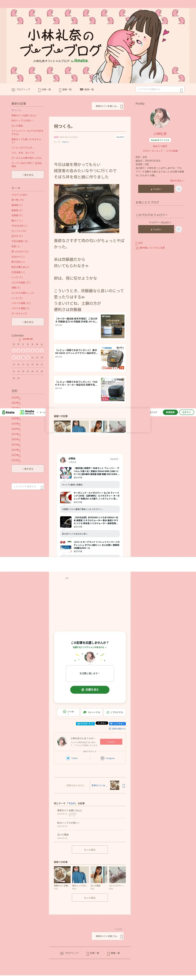196x980 pixels.
Task: Open the 画像一覧 tab in top navigation
Action: [65, 89]
